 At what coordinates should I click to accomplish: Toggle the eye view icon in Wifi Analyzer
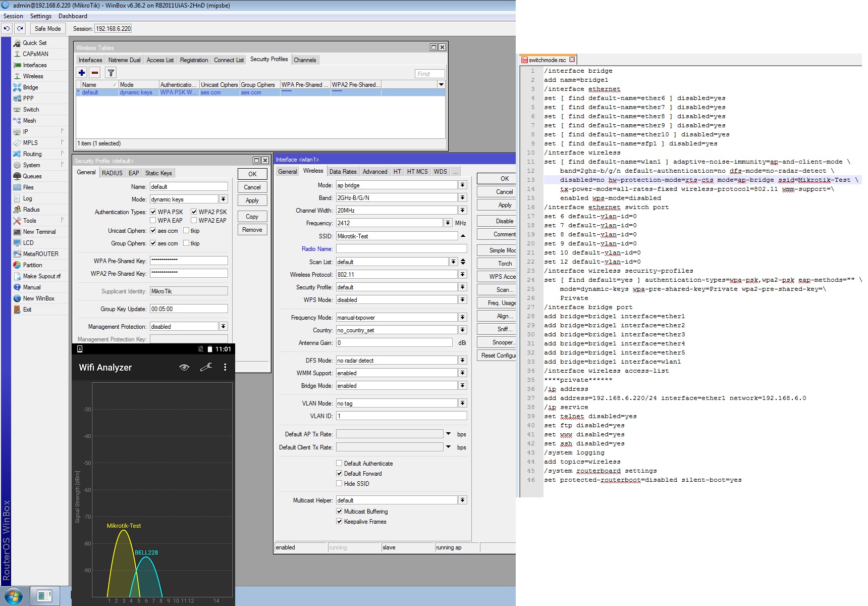(x=184, y=367)
